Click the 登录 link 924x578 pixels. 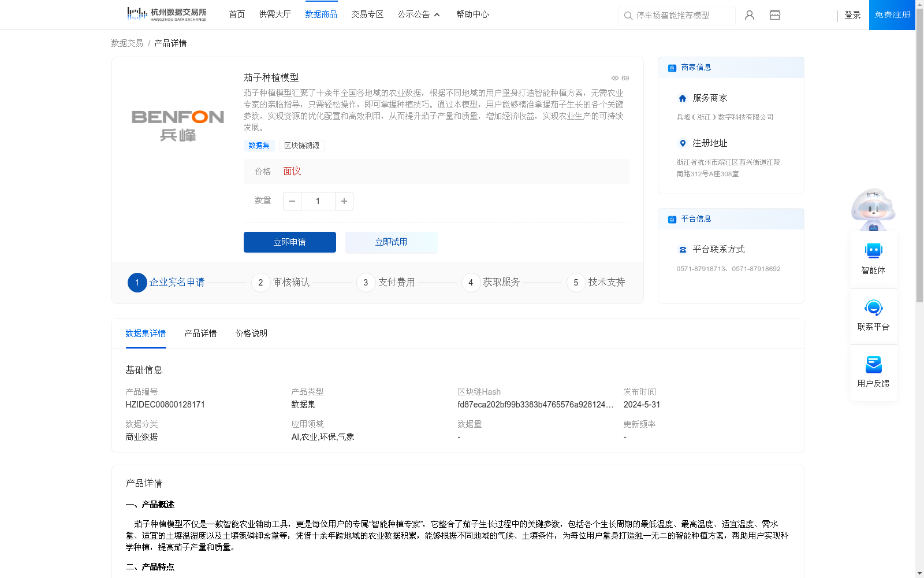[x=853, y=15]
